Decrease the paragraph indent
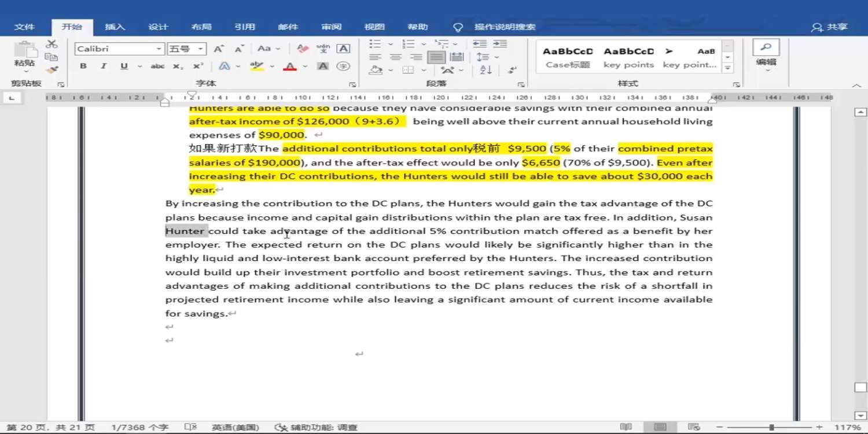Image resolution: width=868 pixels, height=434 pixels. (480, 44)
